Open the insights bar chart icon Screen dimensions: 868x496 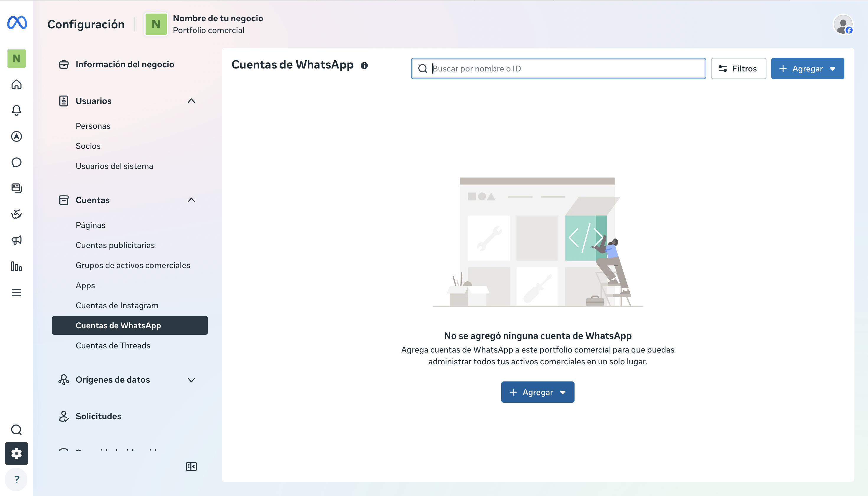[16, 266]
